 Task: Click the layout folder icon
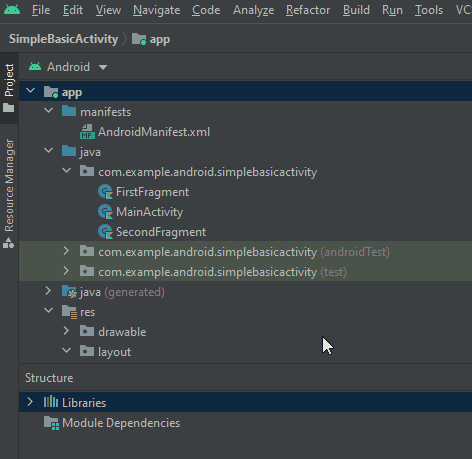click(87, 351)
